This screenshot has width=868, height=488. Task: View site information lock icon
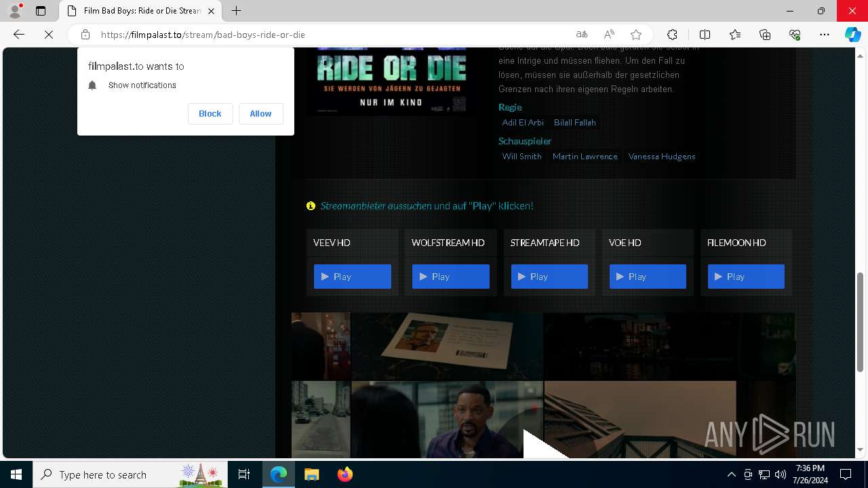click(x=85, y=35)
